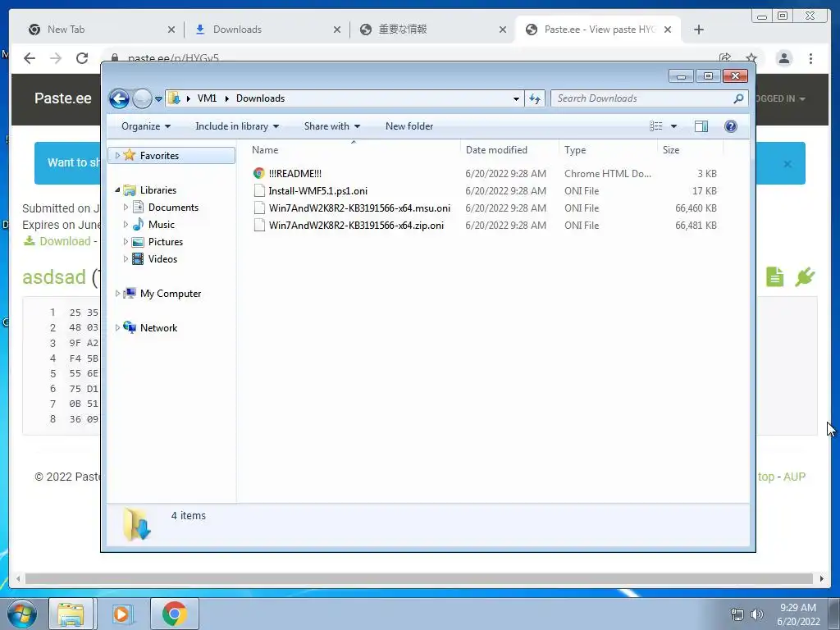
Task: Refresh the Downloads folder view
Action: point(535,98)
